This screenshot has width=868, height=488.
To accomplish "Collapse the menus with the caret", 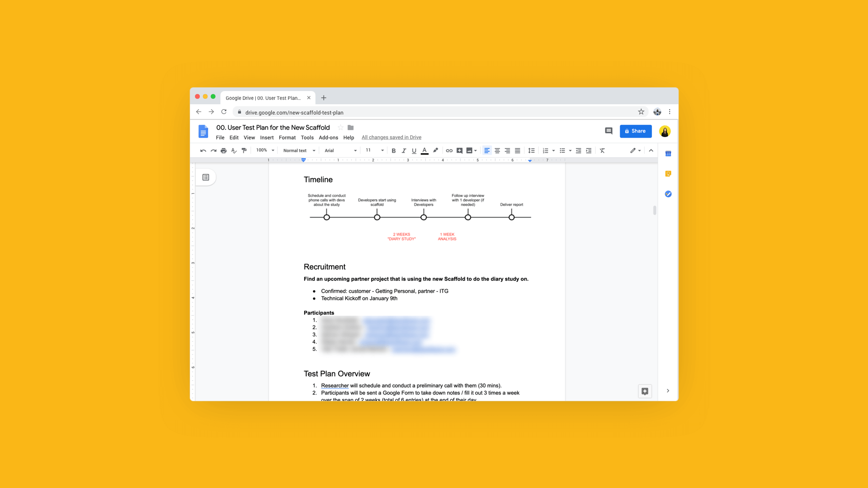I will pos(651,151).
